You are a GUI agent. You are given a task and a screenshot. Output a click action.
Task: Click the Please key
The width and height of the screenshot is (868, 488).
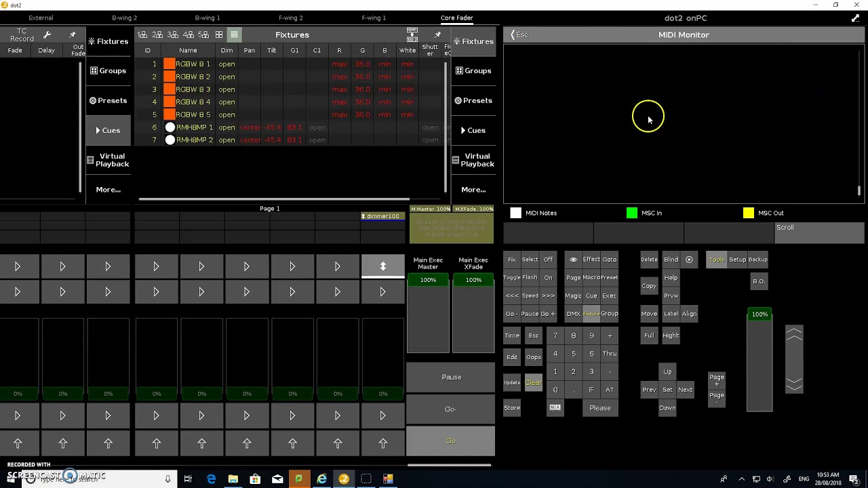tap(600, 408)
